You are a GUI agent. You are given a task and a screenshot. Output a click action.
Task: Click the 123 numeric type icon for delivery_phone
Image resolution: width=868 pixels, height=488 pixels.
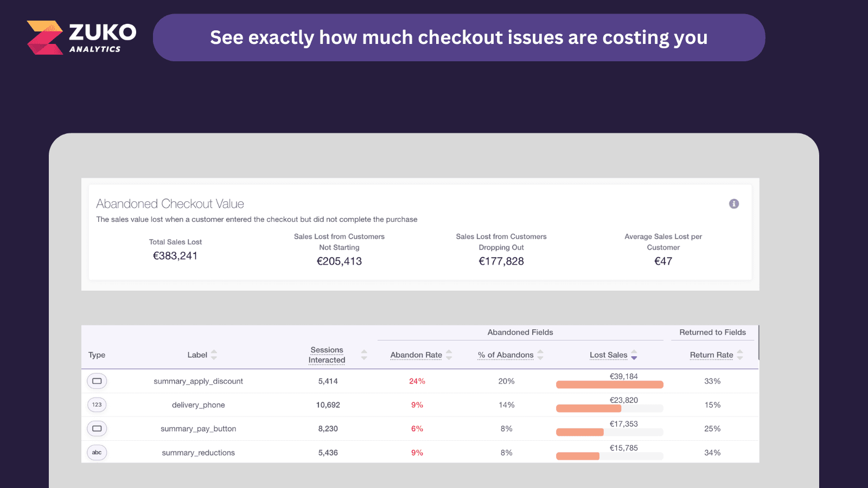(97, 405)
